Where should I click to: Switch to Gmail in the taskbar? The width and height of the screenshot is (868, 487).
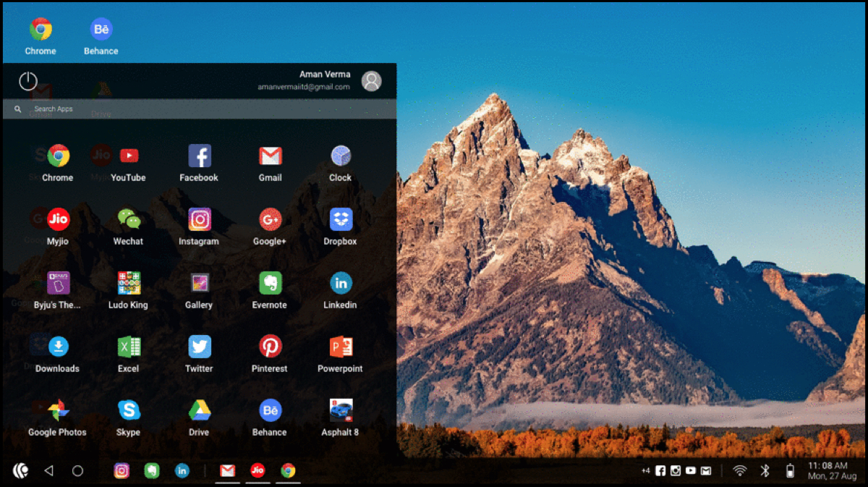coord(227,471)
